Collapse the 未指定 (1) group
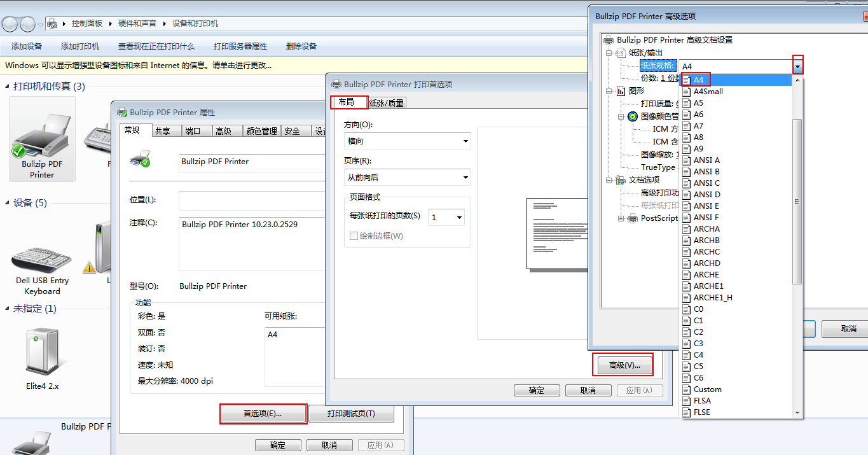868x455 pixels. [x=8, y=309]
